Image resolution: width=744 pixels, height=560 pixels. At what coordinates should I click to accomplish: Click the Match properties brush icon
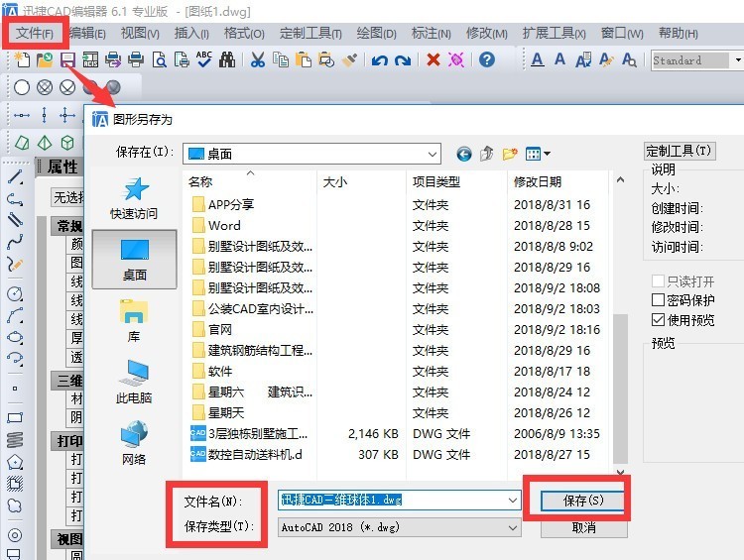pyautogui.click(x=349, y=60)
